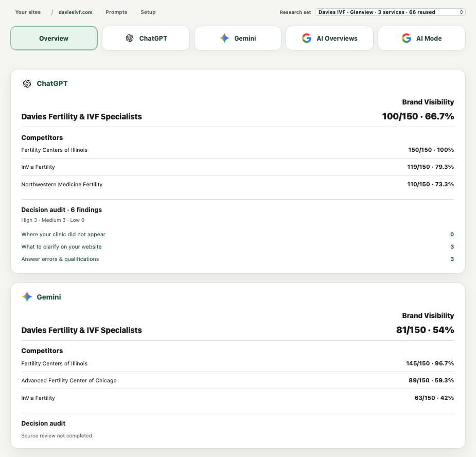Click the Brand Visibility label in Gemini card

point(428,315)
